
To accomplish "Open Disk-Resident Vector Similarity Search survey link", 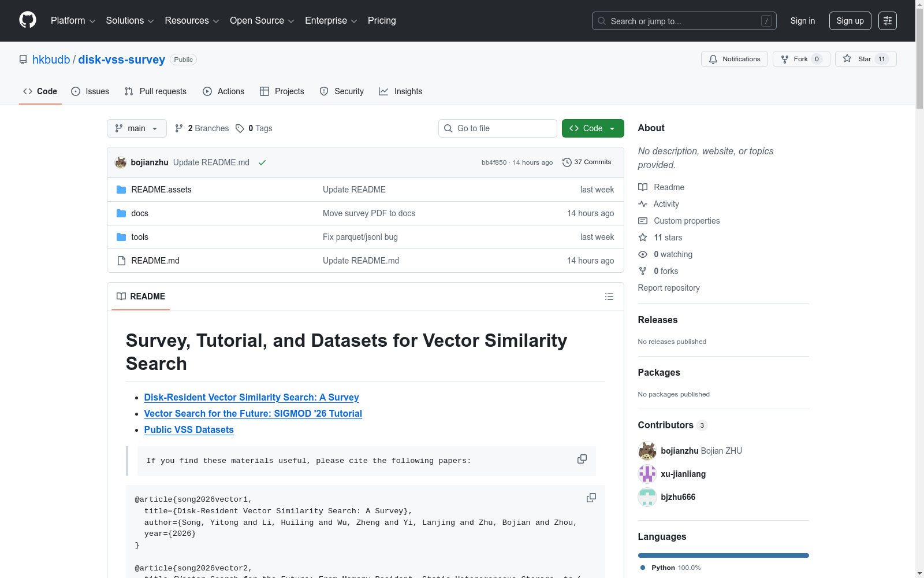I will [x=252, y=398].
